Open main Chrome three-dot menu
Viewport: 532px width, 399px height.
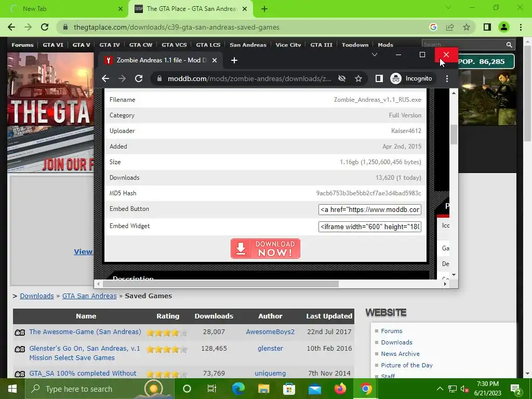[521, 27]
